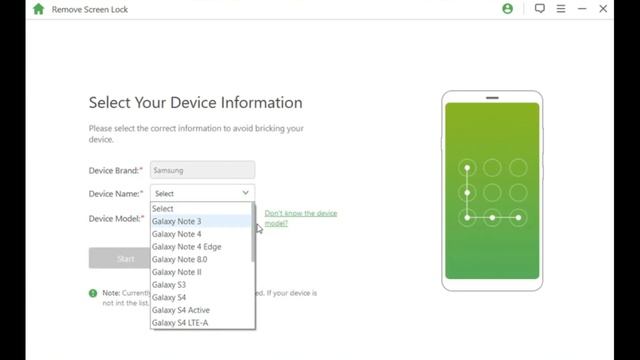This screenshot has width=640, height=360.
Task: Open "Don't know the device model?" link
Action: pos(301,218)
